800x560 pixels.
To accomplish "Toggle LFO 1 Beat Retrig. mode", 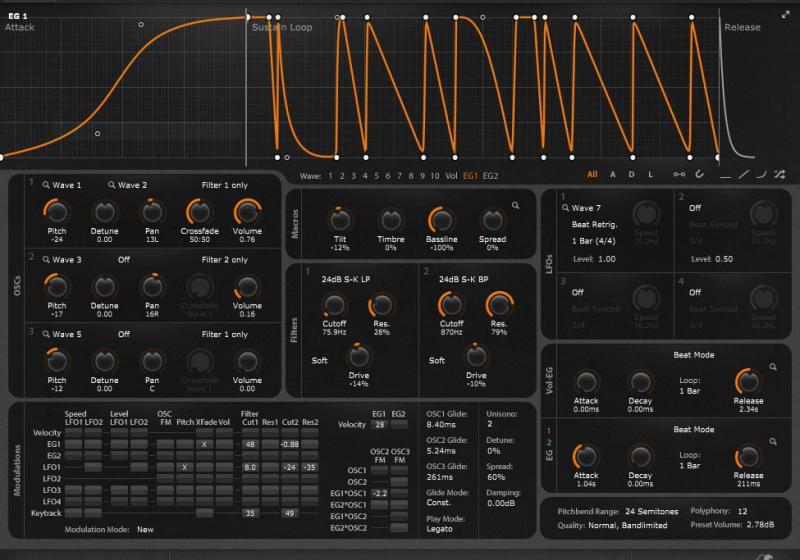I will tap(596, 226).
